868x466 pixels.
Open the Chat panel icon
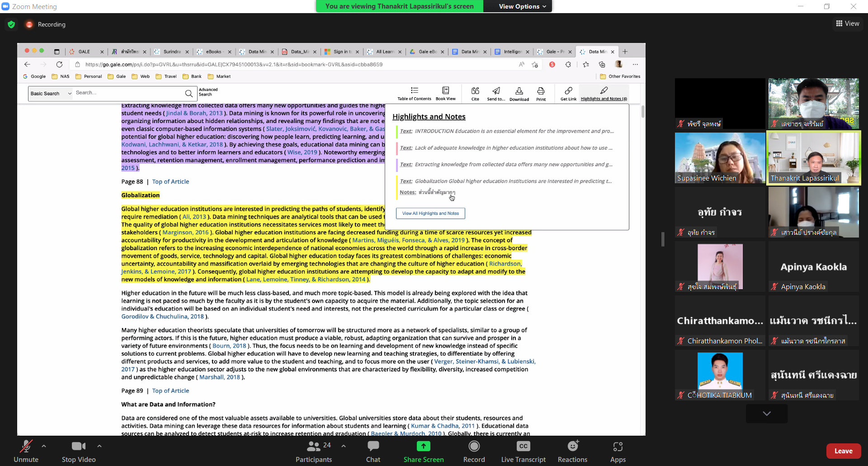tap(373, 447)
